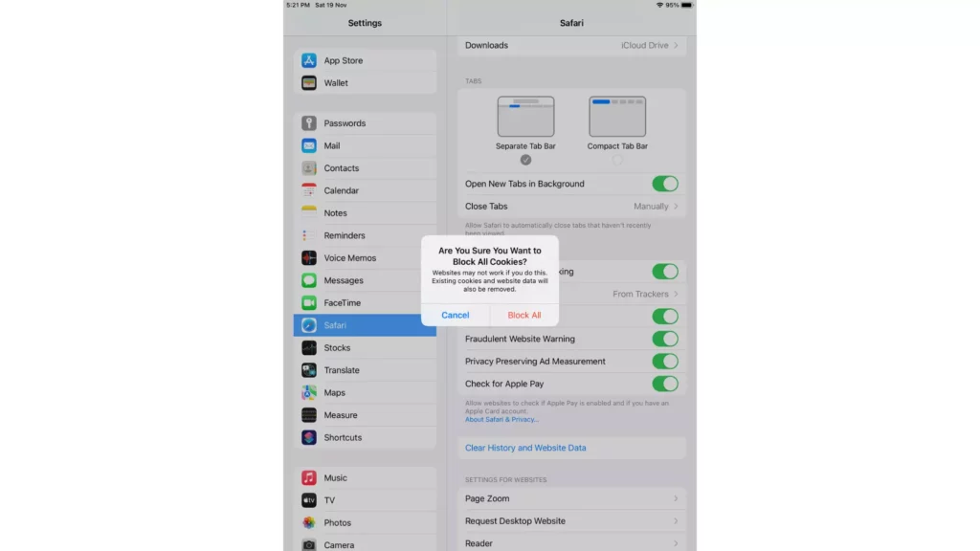The width and height of the screenshot is (980, 551).
Task: Tap the battery indicator icon
Action: pos(686,5)
